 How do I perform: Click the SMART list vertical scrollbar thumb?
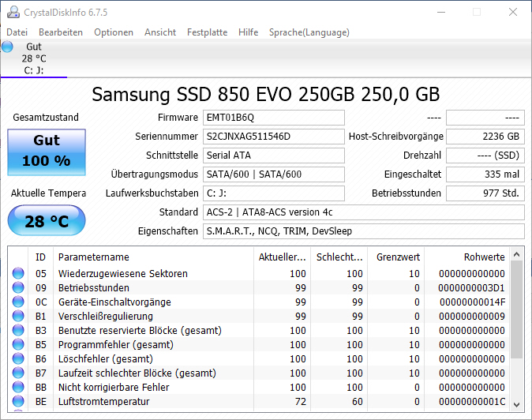(517, 309)
